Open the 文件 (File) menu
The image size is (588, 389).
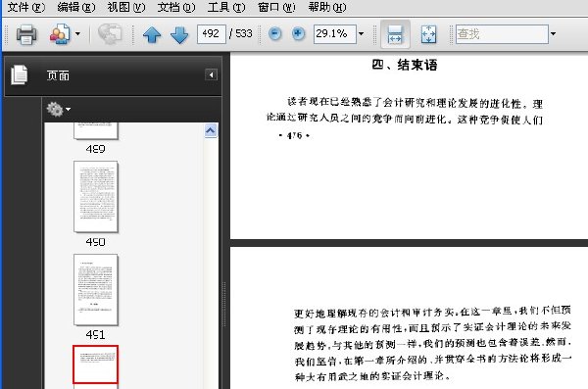pyautogui.click(x=25, y=7)
